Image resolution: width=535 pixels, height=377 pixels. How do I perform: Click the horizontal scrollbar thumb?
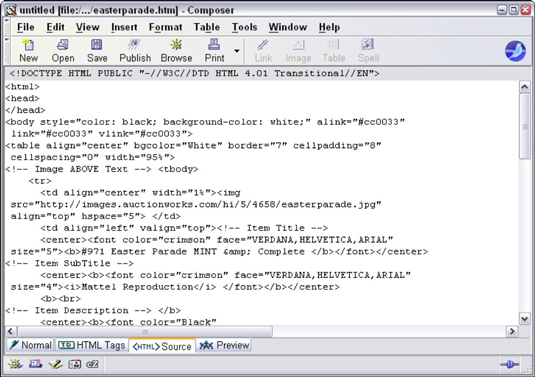(145, 331)
